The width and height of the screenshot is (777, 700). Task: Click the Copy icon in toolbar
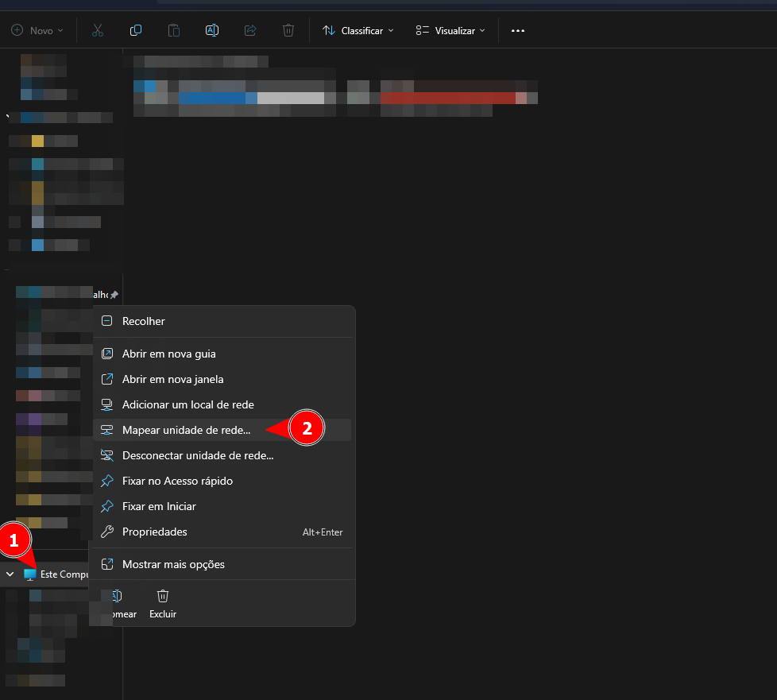click(136, 30)
